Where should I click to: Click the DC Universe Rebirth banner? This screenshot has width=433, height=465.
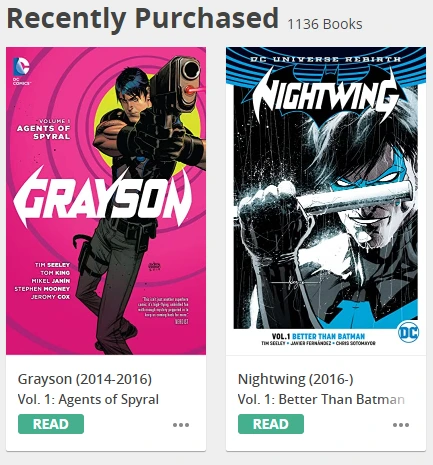click(326, 59)
